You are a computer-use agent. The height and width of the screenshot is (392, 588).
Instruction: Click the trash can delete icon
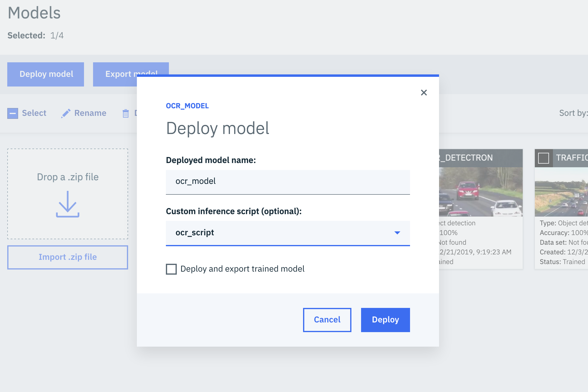[x=126, y=113]
